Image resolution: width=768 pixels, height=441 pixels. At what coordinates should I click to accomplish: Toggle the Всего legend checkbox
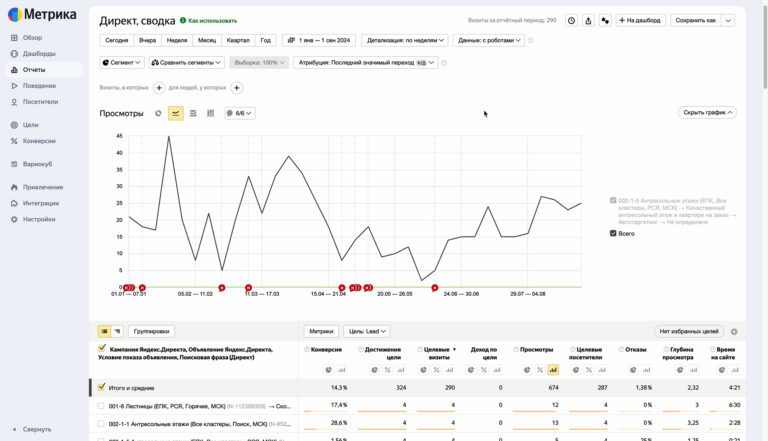(x=613, y=233)
